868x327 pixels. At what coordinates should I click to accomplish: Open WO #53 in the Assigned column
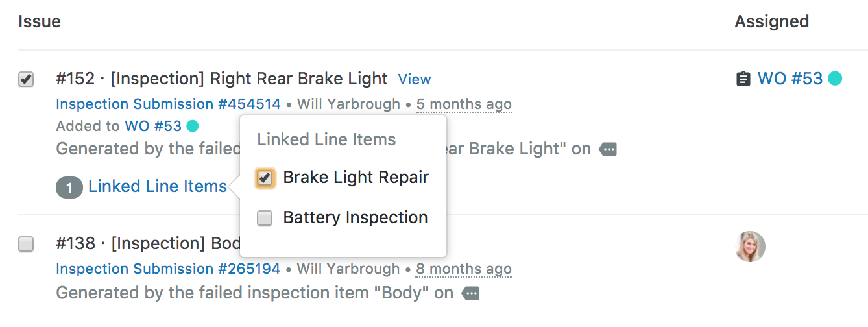tap(790, 79)
